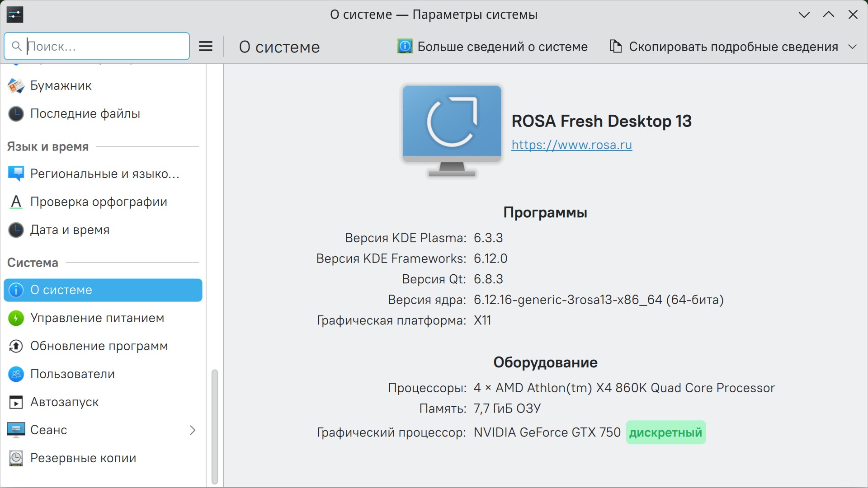Click the Clipboard (Бумажник) sidebar icon
Viewport: 868px width, 488px height.
[x=16, y=86]
